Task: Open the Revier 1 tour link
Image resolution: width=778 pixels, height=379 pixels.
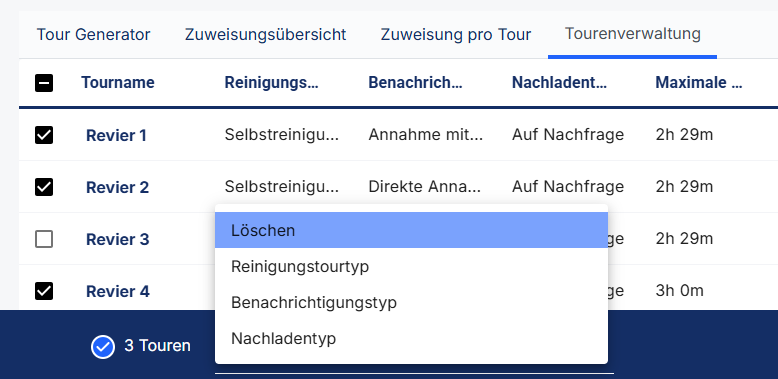Action: click(x=117, y=135)
